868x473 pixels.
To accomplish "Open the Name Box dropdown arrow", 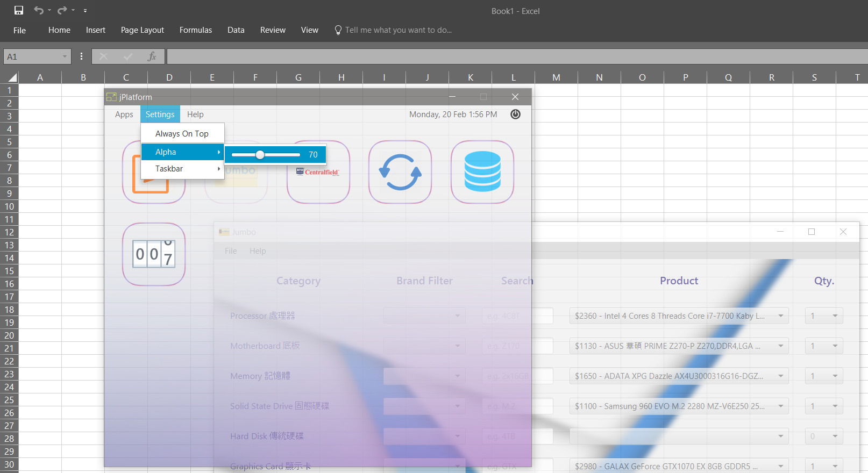I will click(x=65, y=56).
